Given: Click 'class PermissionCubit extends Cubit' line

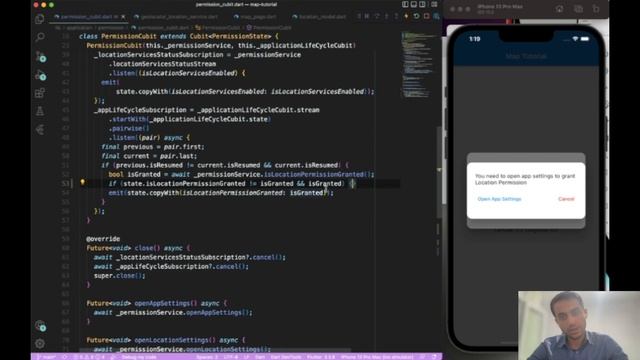Looking at the screenshot, I should (178, 36).
